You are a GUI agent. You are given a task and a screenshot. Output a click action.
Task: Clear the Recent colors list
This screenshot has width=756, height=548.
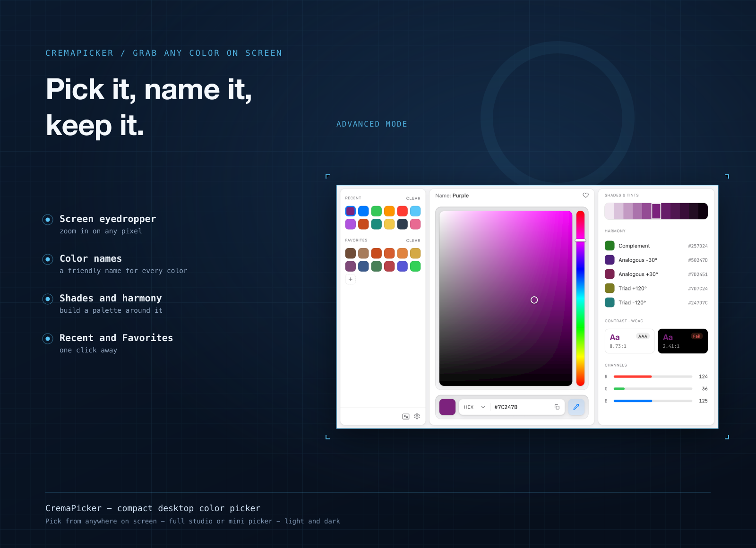pos(413,198)
